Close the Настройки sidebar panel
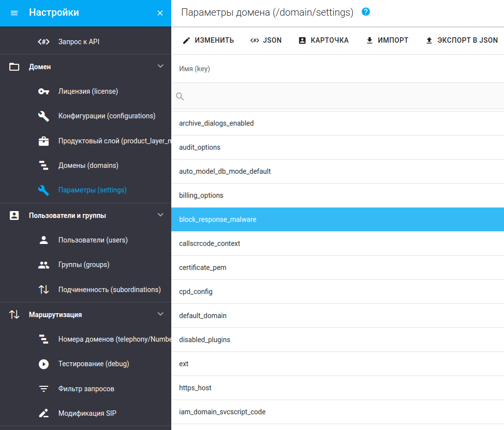Screen dimensions: 504x430 pyautogui.click(x=160, y=13)
